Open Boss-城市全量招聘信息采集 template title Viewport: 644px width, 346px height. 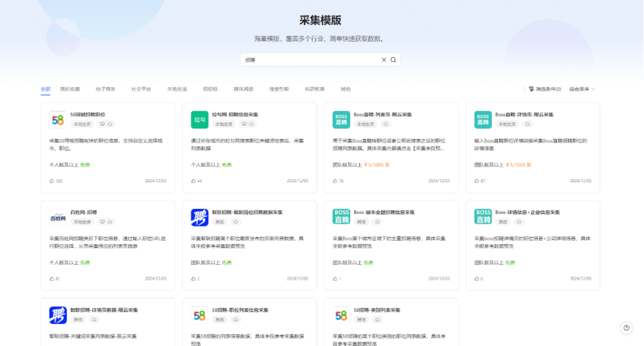383,212
